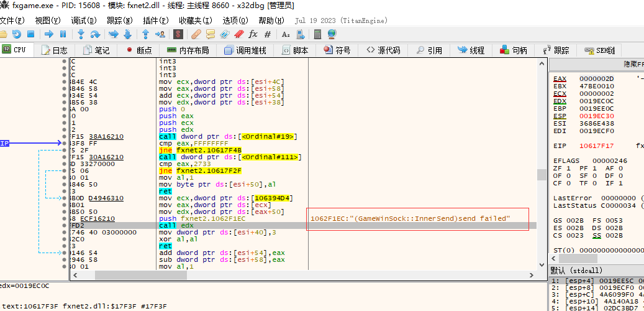Image resolution: width=644 pixels, height=311 pixels.
Task: Select the EIP register value 10617F17
Action: tap(596, 146)
